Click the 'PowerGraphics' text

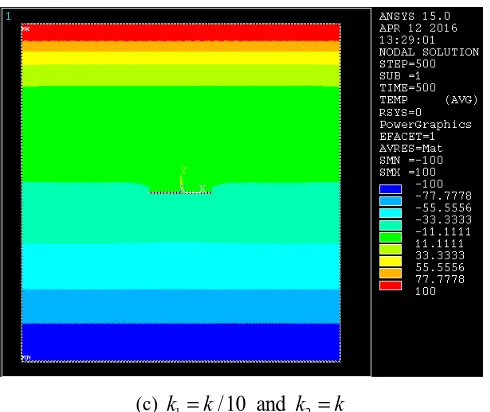pyautogui.click(x=425, y=124)
